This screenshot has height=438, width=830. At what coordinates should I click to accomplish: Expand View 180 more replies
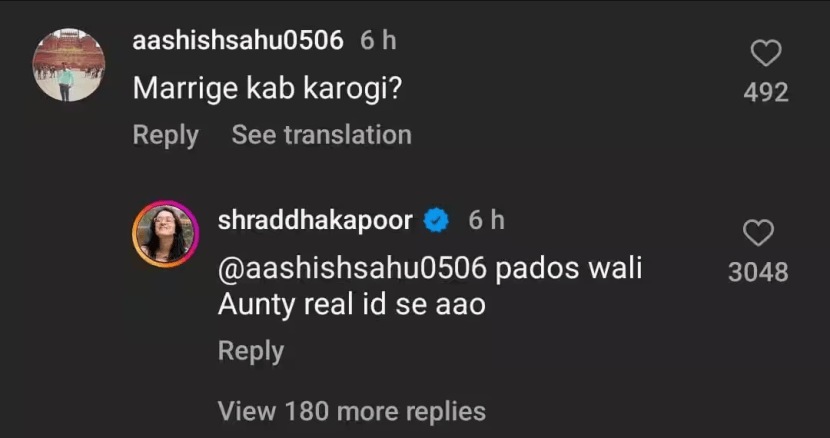pyautogui.click(x=351, y=411)
